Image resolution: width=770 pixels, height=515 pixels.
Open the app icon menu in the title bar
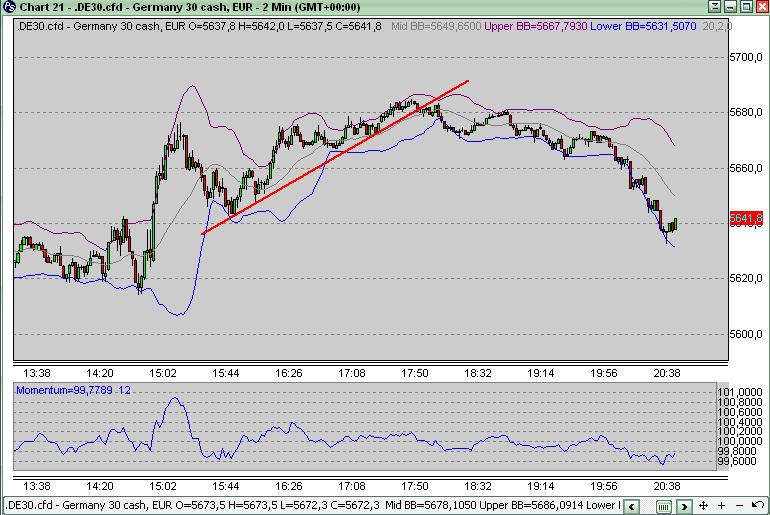[9, 7]
